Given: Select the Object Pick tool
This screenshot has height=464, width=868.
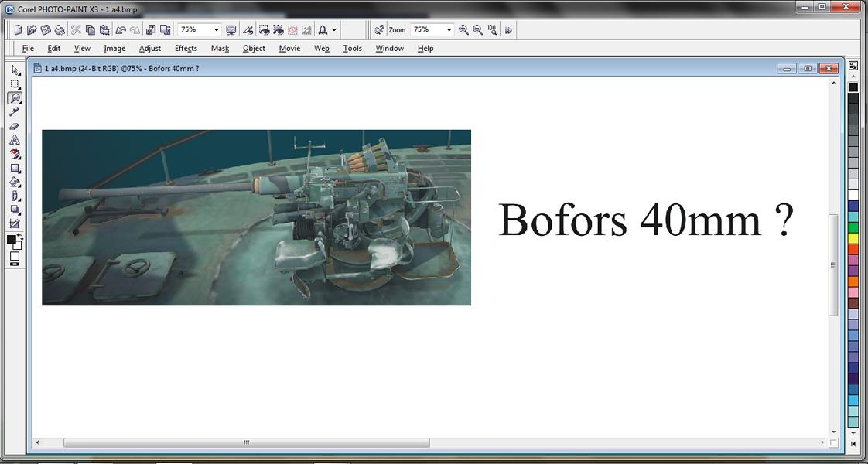Looking at the screenshot, I should click(x=14, y=70).
